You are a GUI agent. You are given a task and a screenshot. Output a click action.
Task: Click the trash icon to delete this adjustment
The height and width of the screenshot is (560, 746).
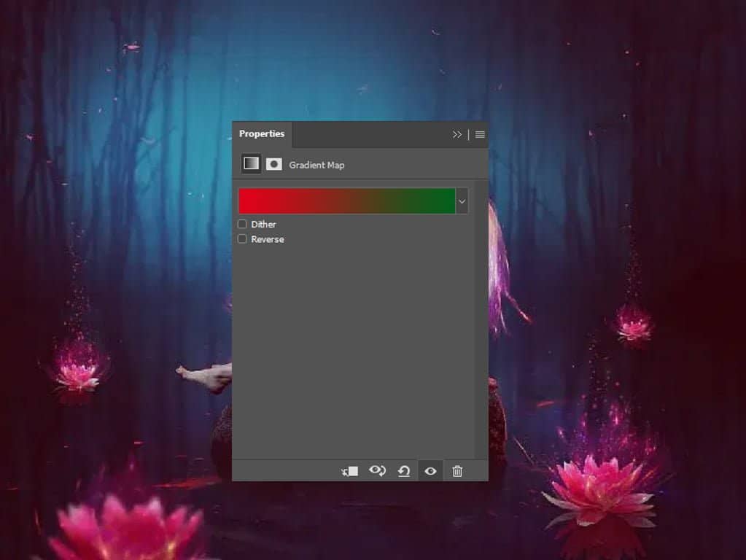[x=457, y=471]
